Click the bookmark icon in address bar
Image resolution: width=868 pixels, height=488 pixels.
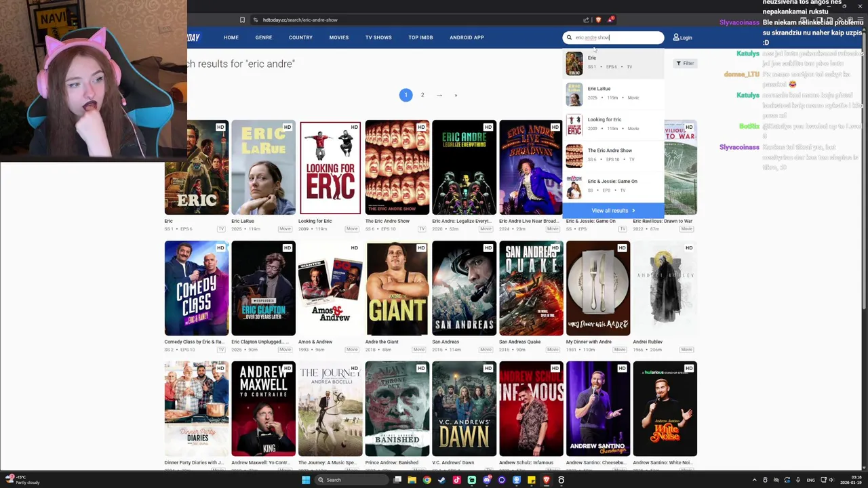[x=242, y=20]
